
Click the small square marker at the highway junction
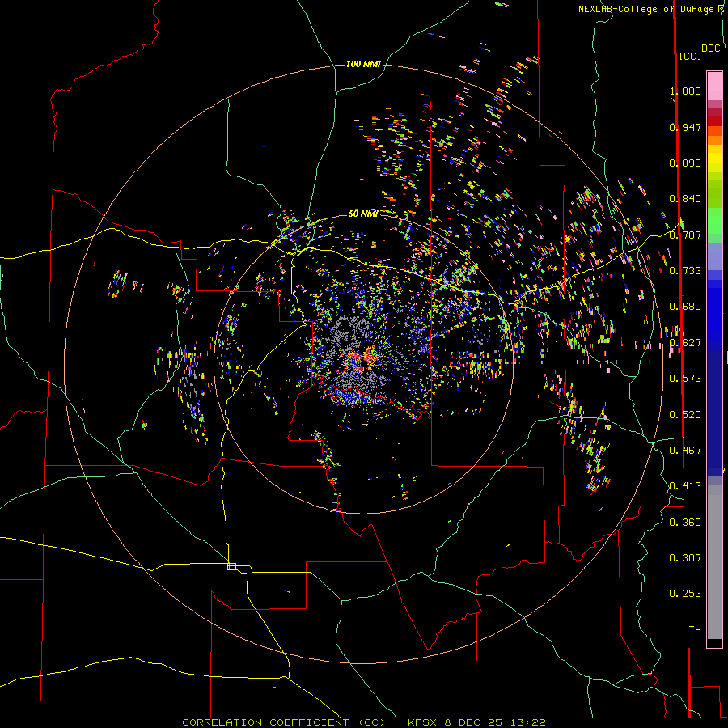[231, 566]
